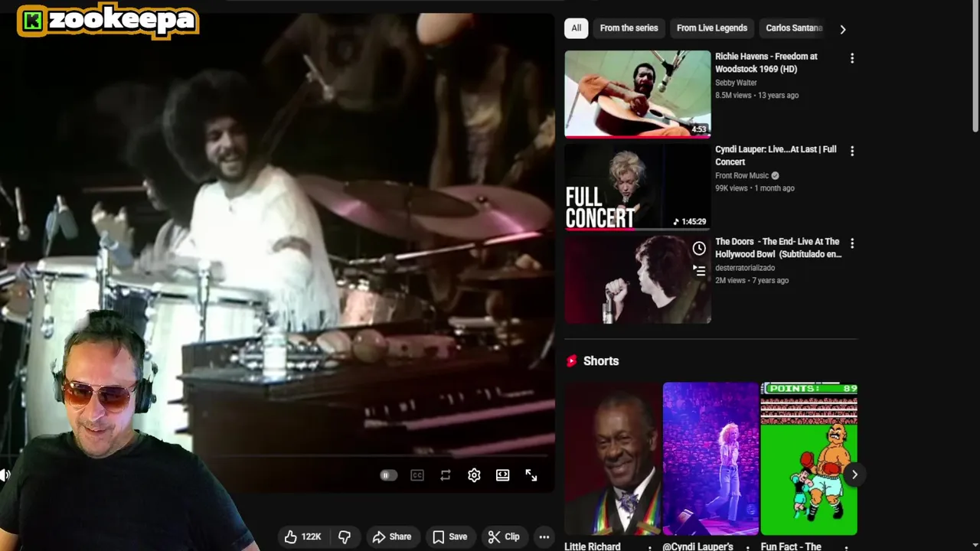The width and height of the screenshot is (980, 551).
Task: Open the Cyndi Lauper Full Concert thumbnail
Action: [x=638, y=187]
